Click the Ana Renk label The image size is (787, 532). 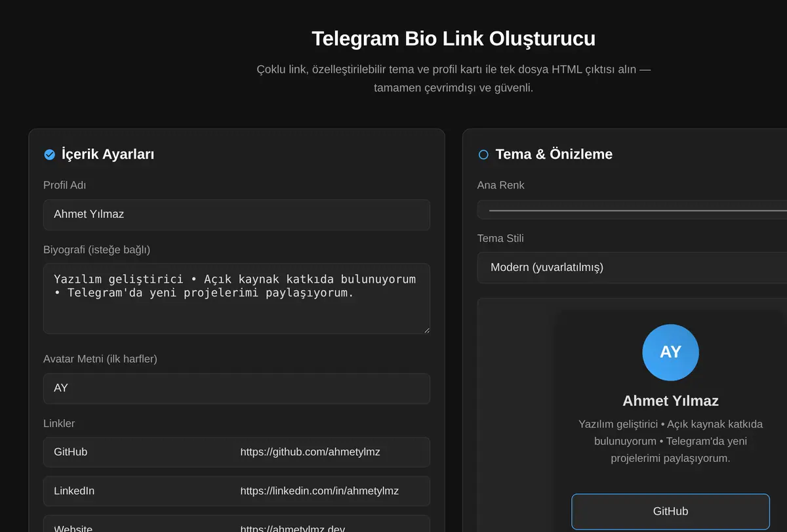[501, 186]
